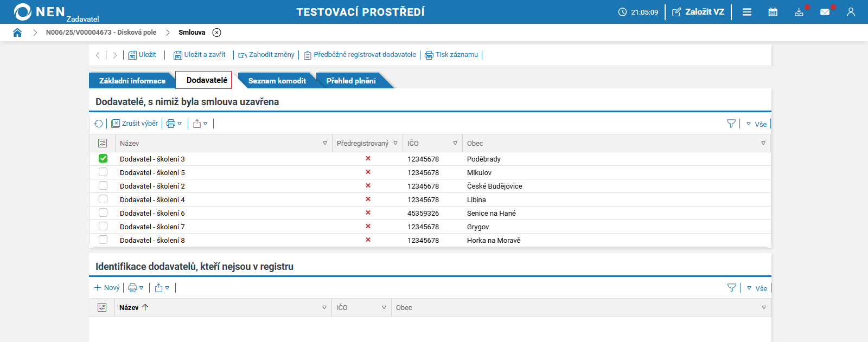Open print menu in the unregistered suppliers toolbar
The image size is (868, 342).
pos(136,288)
